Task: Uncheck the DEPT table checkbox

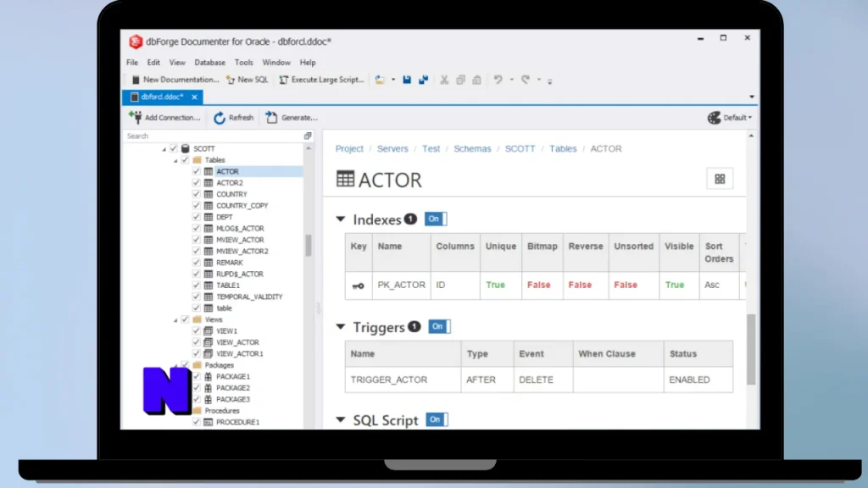Action: 196,217
